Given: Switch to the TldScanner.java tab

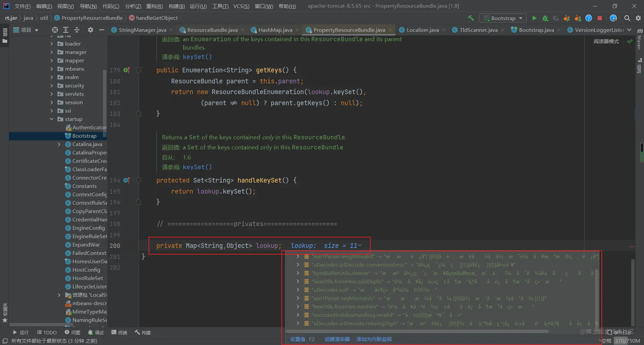Looking at the screenshot, I should [478, 30].
